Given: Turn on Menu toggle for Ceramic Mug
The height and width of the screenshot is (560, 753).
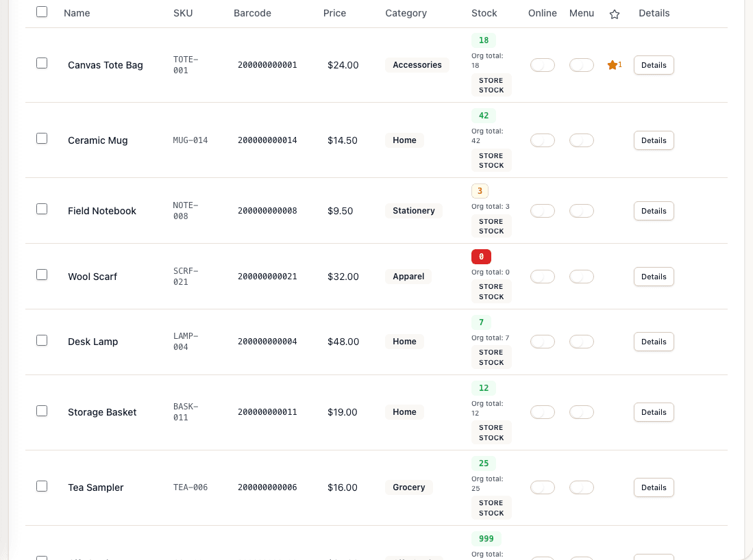Looking at the screenshot, I should tap(582, 140).
